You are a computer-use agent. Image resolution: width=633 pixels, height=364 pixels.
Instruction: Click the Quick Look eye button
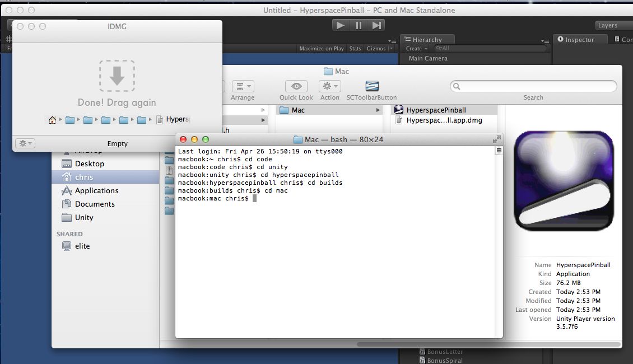[x=296, y=86]
